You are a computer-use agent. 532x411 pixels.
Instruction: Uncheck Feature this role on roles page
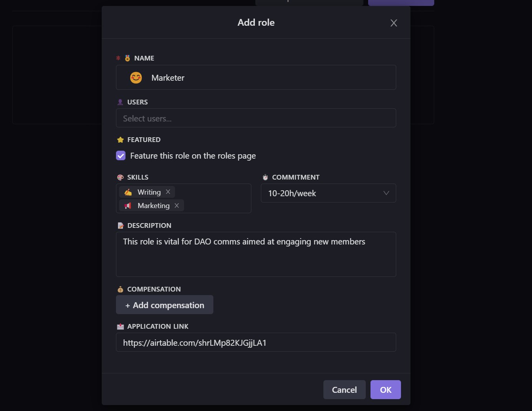pyautogui.click(x=121, y=155)
